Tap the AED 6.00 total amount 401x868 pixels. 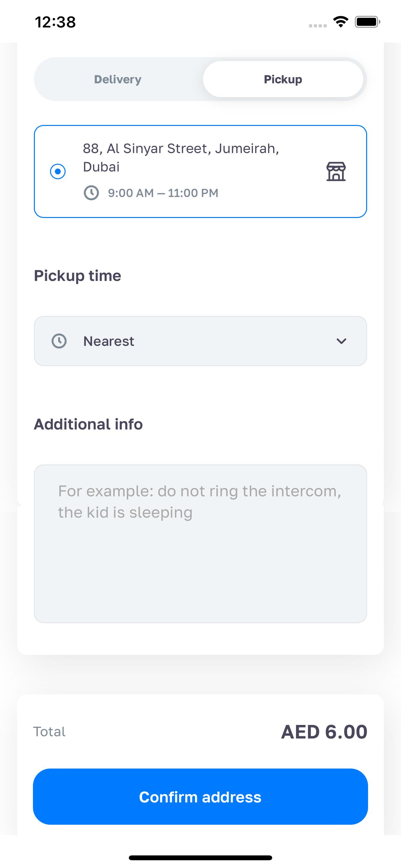coord(324,732)
